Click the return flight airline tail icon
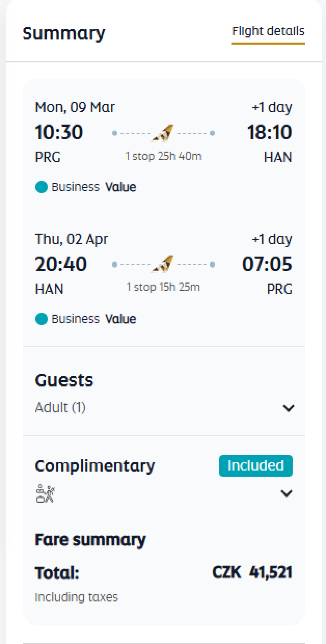The height and width of the screenshot is (644, 326). (x=164, y=264)
